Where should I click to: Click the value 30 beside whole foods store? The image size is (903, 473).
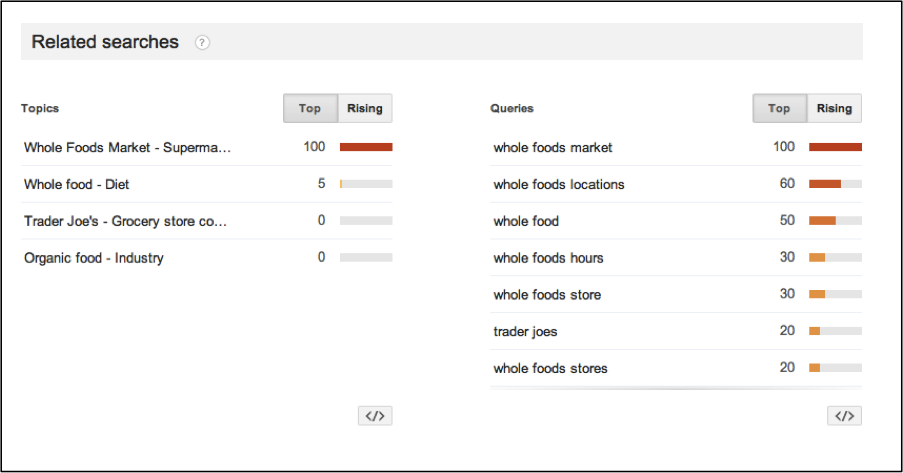787,294
